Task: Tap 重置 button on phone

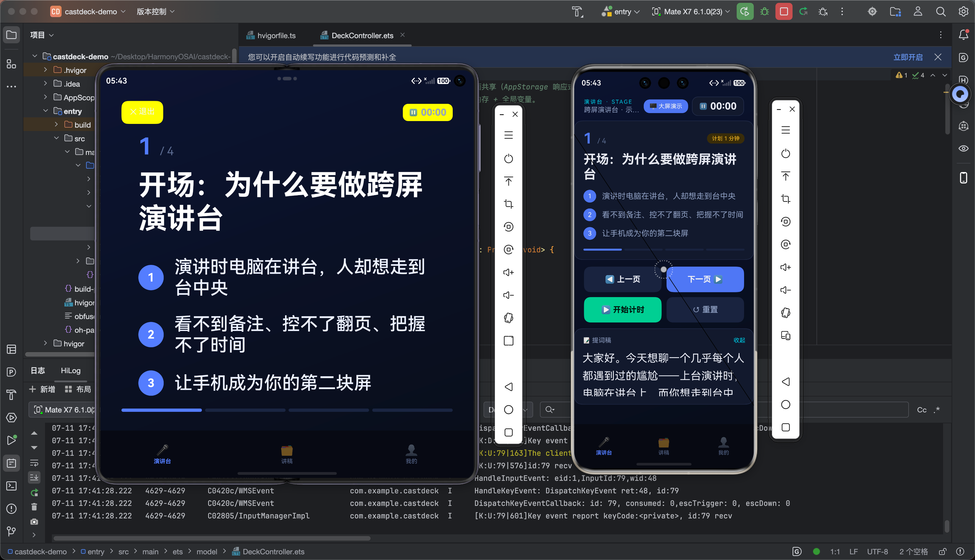Action: (705, 310)
